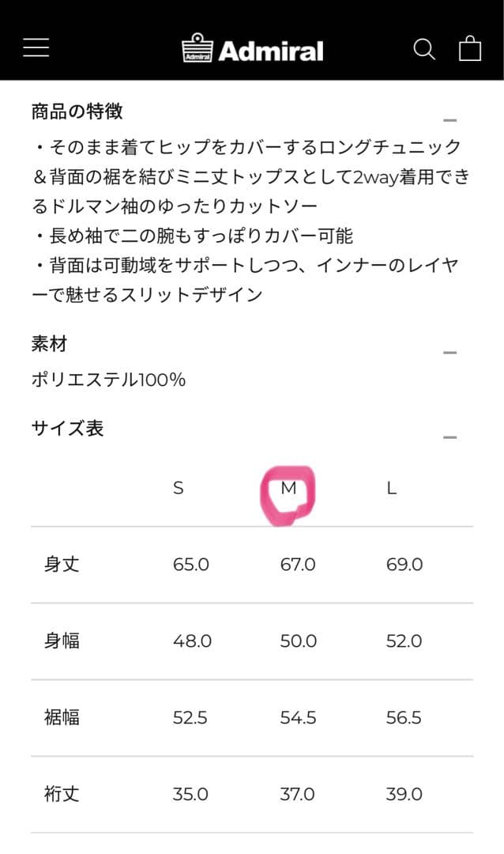Select size S in the size chart
This screenshot has height=854, width=504.
(x=180, y=488)
